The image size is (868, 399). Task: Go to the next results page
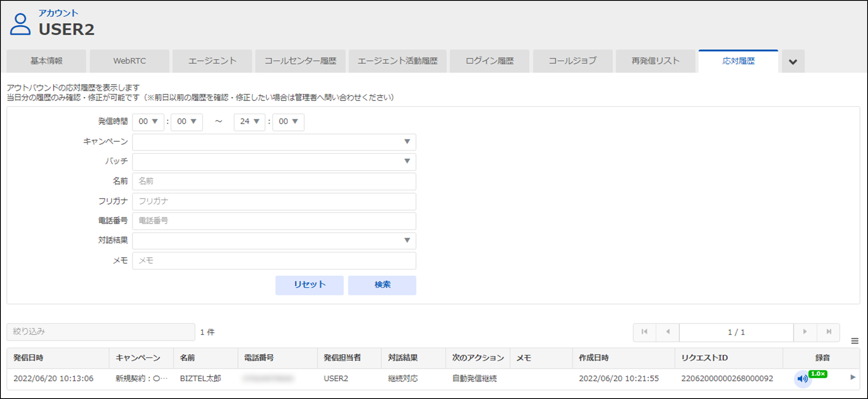point(805,332)
